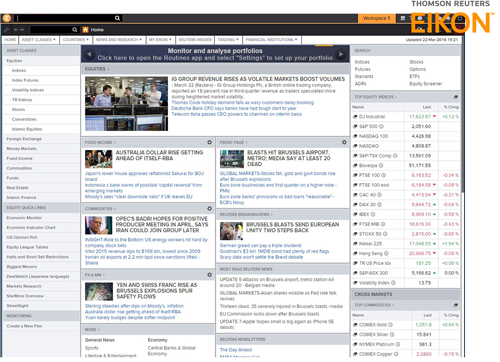The image size is (500, 362).
Task: Click the quote icon beside Nikkei 225
Action: click(x=355, y=244)
